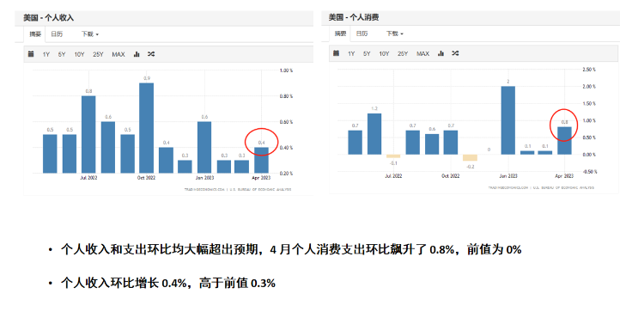The image size is (644, 330).
Task: Select 摘要 tab in personal income panel
Action: 35,34
